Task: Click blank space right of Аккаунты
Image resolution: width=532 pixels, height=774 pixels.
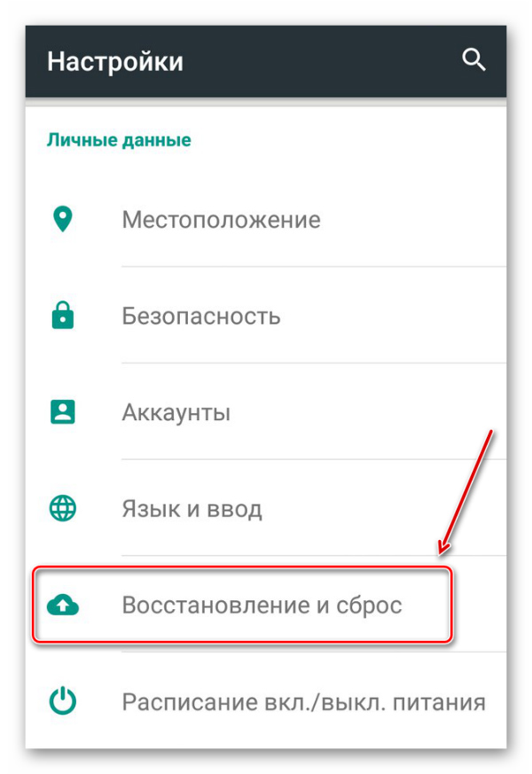Action: coord(368,412)
